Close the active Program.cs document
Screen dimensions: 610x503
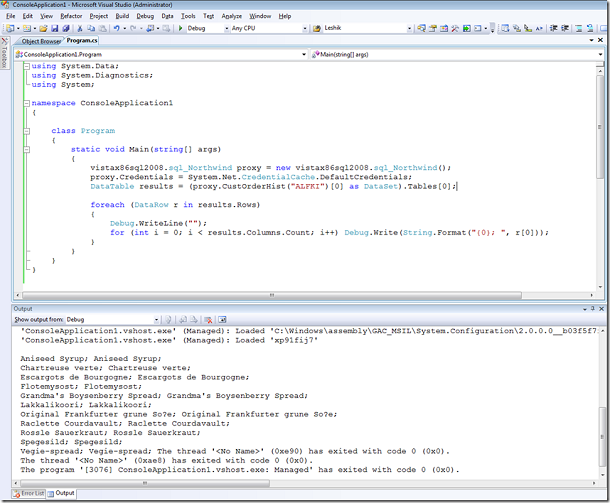tap(600, 40)
